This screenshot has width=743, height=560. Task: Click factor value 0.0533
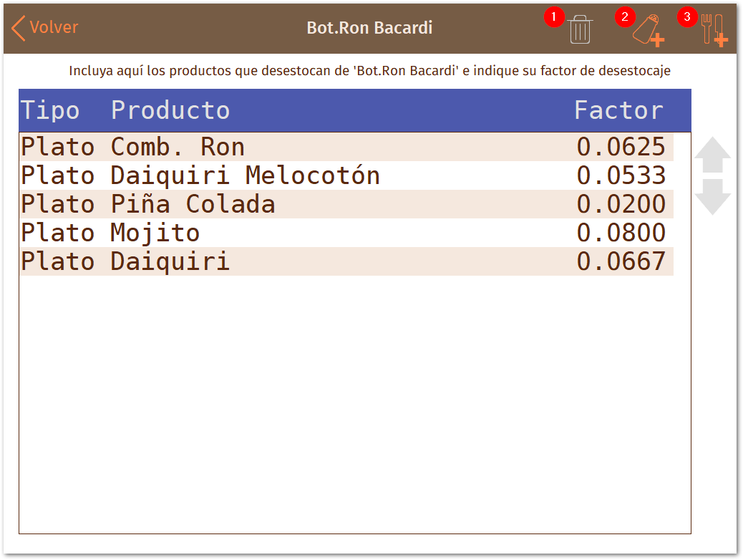click(621, 175)
